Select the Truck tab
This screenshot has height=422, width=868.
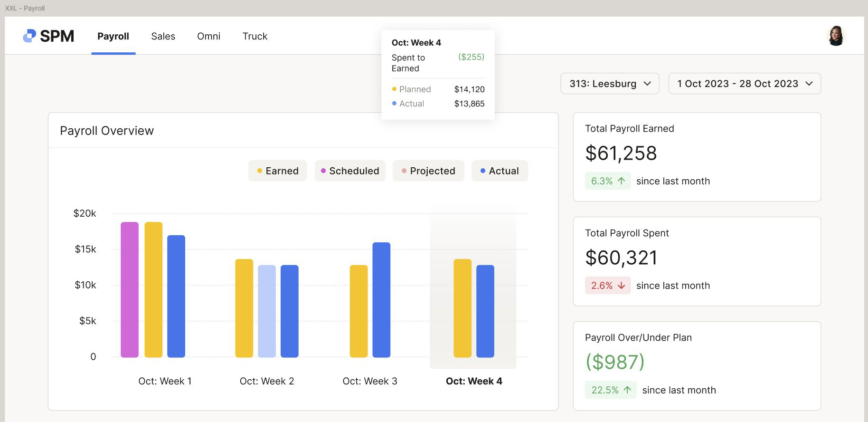(255, 36)
